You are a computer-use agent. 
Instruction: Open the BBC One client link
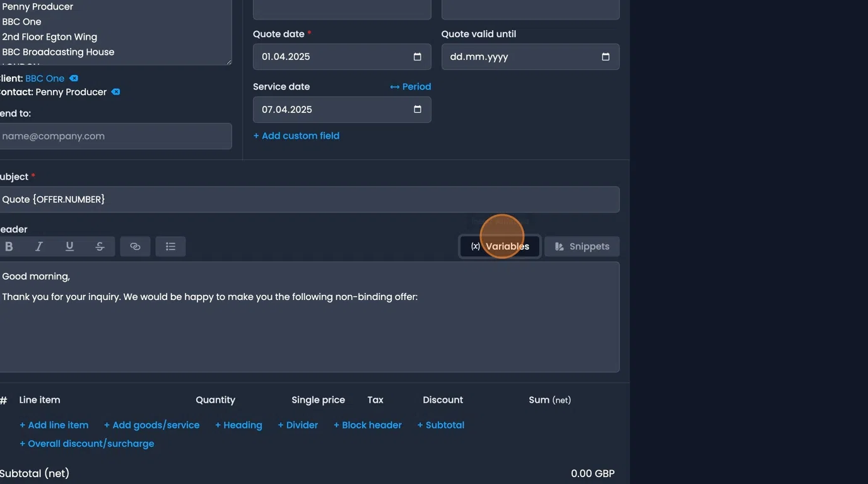pos(45,78)
